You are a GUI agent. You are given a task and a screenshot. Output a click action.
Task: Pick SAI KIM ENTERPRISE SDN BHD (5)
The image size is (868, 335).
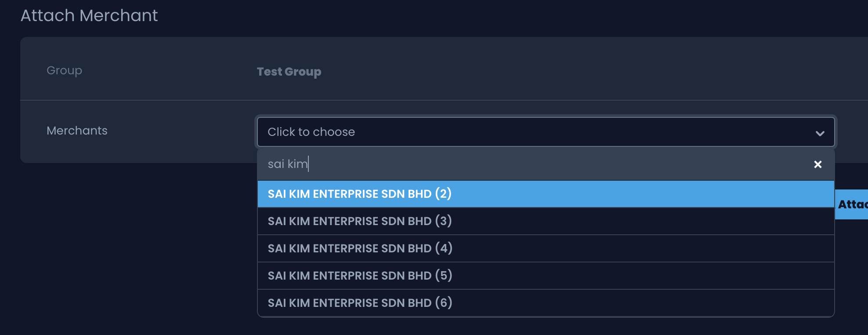pos(359,276)
